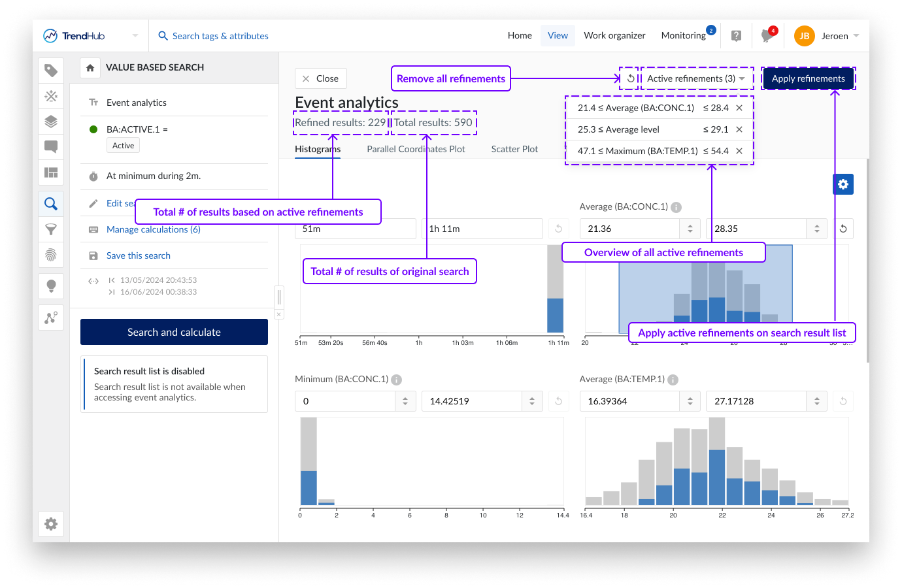The height and width of the screenshot is (588, 902).
Task: Open the lightbulb icon in sidebar
Action: point(51,286)
